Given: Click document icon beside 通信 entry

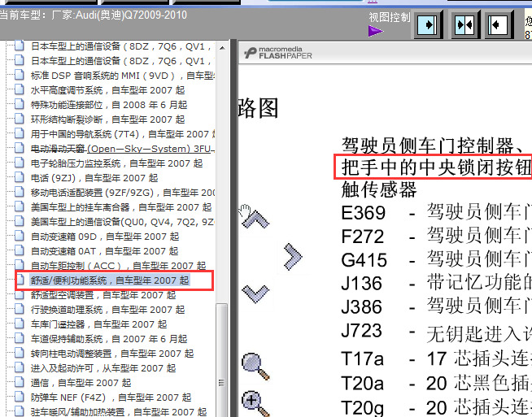Looking at the screenshot, I should [20, 382].
